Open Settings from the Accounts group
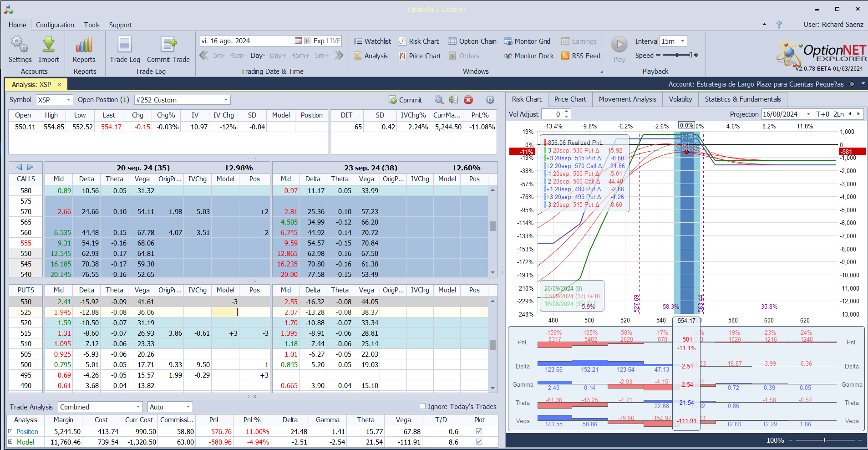 tap(20, 49)
